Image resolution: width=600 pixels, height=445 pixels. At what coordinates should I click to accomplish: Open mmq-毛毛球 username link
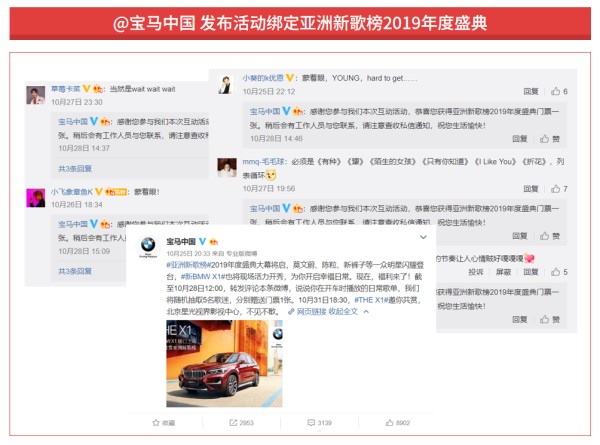[x=263, y=161]
